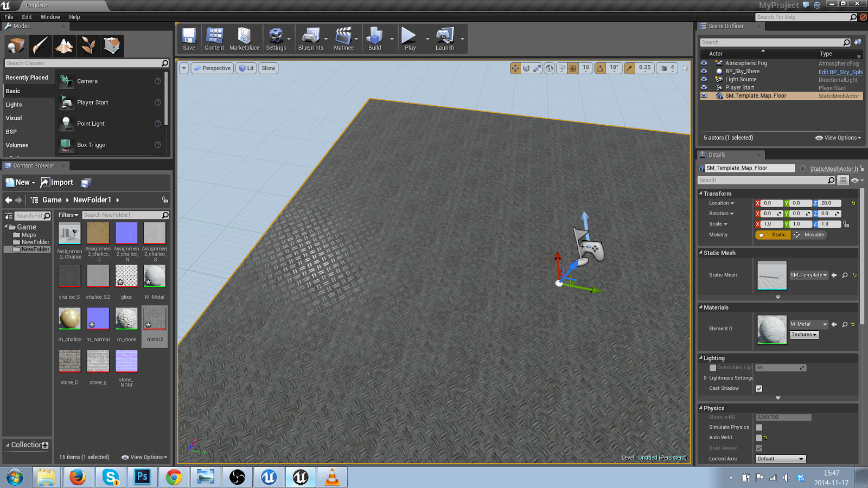Click the surface snapping icon in viewport

coord(561,68)
